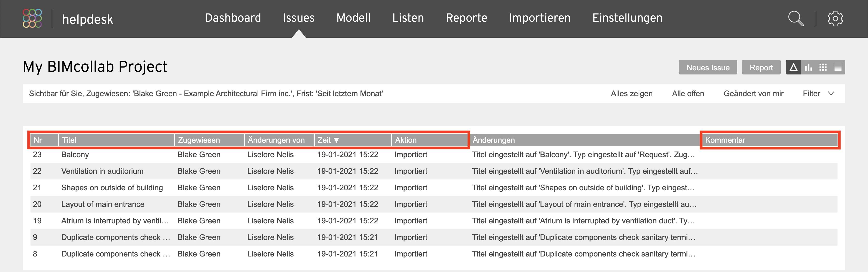This screenshot has width=868, height=272.
Task: Toggle sort arrow on Zeit column
Action: (x=336, y=140)
